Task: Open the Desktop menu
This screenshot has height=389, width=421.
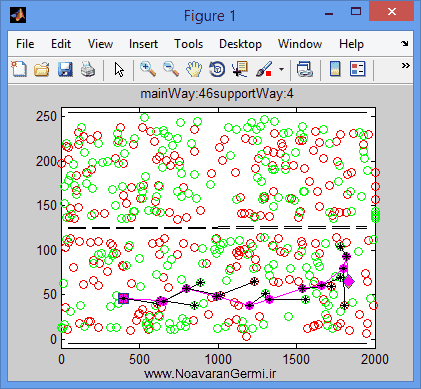Action: [240, 44]
